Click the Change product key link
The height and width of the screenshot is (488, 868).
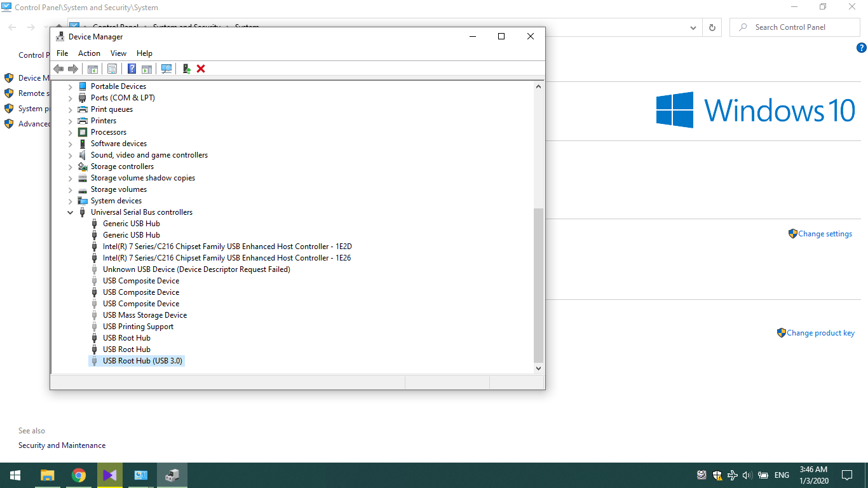pos(820,333)
